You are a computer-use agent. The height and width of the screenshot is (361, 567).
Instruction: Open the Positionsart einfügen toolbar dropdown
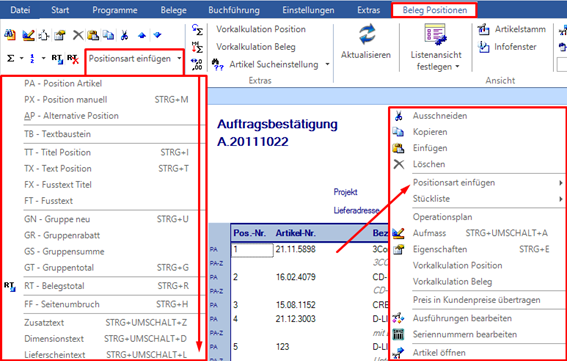[x=135, y=59]
